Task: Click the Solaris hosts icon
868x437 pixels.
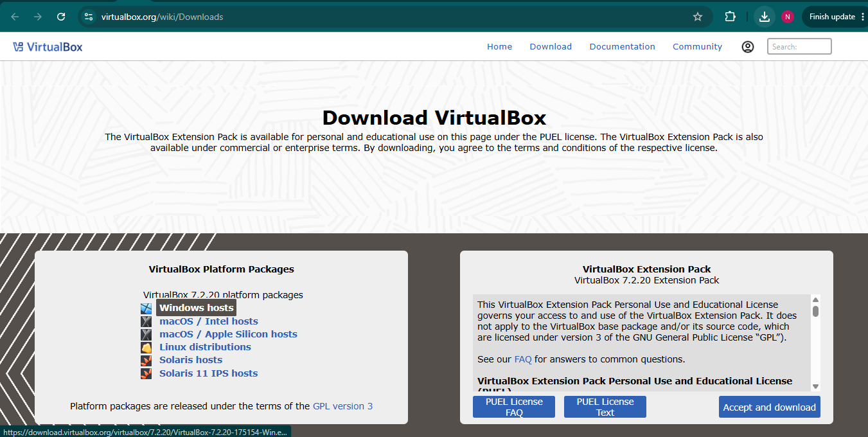Action: click(146, 360)
